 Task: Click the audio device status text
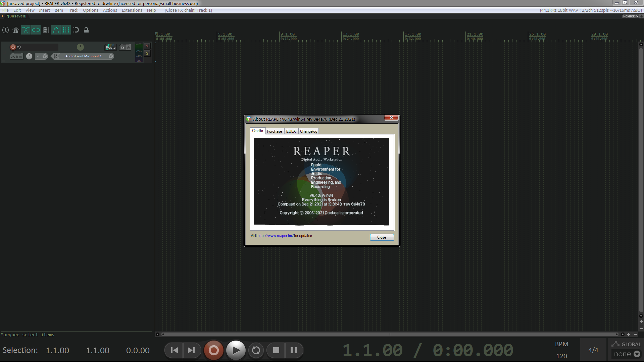point(591,10)
